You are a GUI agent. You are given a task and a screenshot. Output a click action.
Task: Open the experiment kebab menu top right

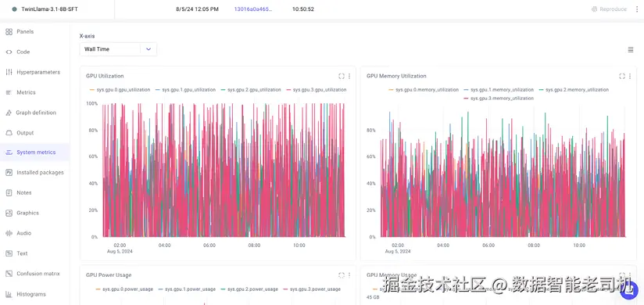(637, 9)
